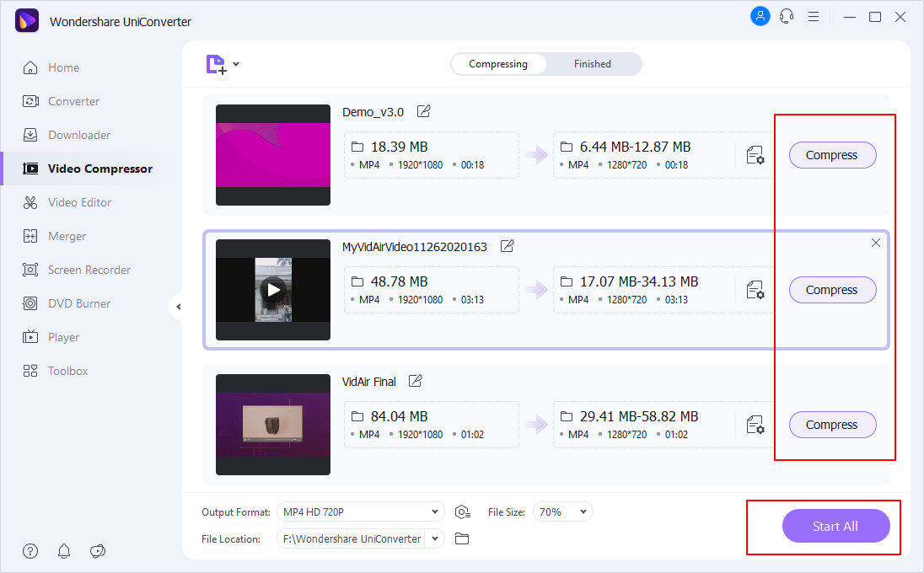Click the 17.07 MB-34.13 MB output size

[x=639, y=281]
